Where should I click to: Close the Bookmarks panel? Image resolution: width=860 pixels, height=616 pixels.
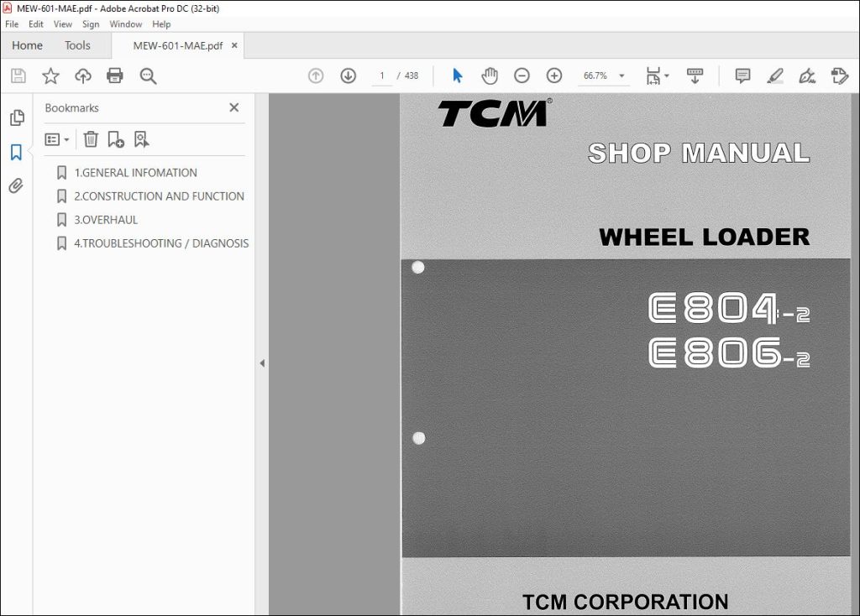[234, 107]
